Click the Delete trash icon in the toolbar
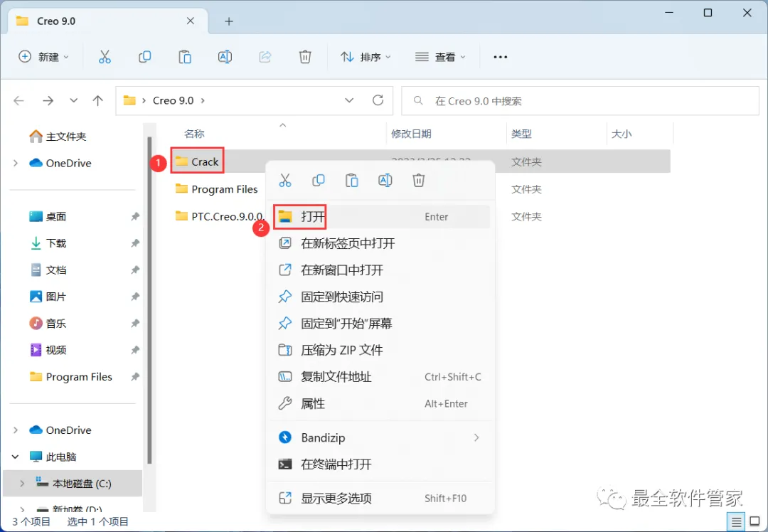The image size is (768, 532). pos(305,57)
